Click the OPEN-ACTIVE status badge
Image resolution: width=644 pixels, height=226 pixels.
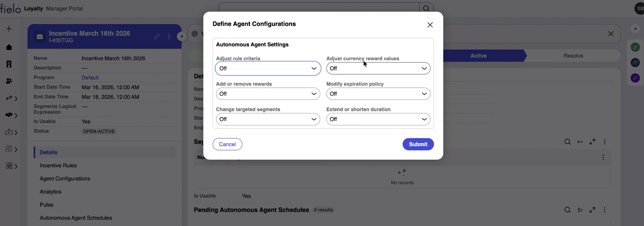99,131
